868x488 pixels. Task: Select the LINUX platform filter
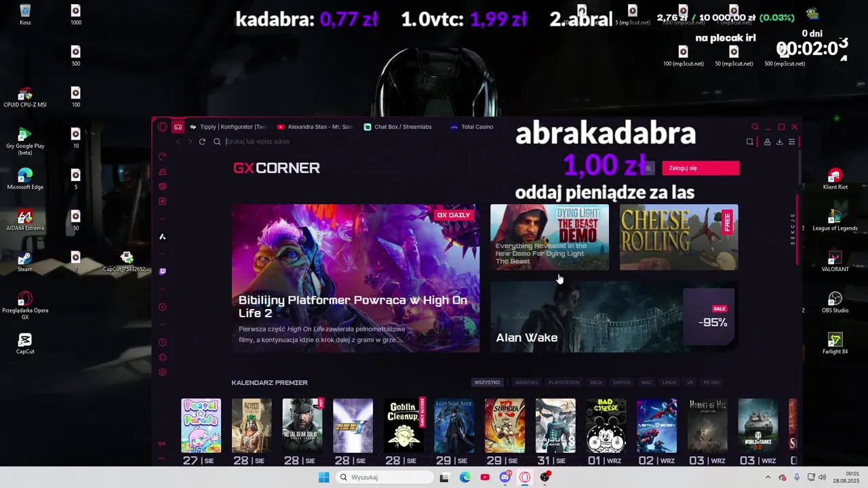point(669,382)
